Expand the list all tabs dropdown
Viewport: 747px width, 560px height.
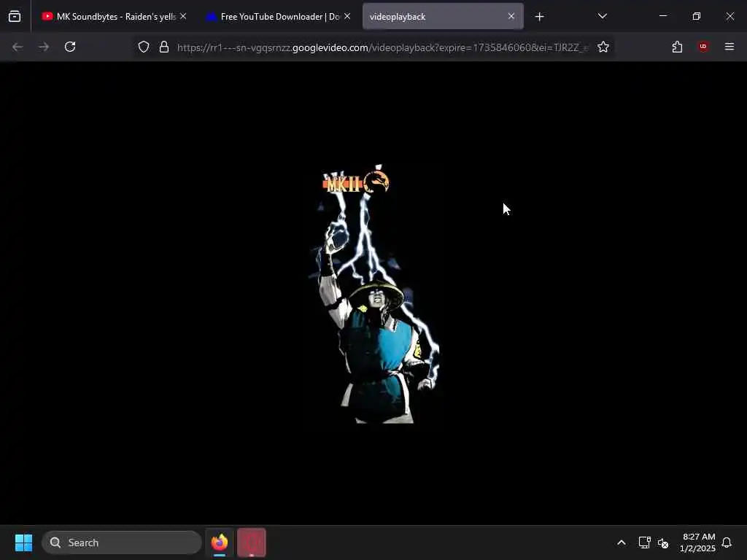pyautogui.click(x=602, y=16)
